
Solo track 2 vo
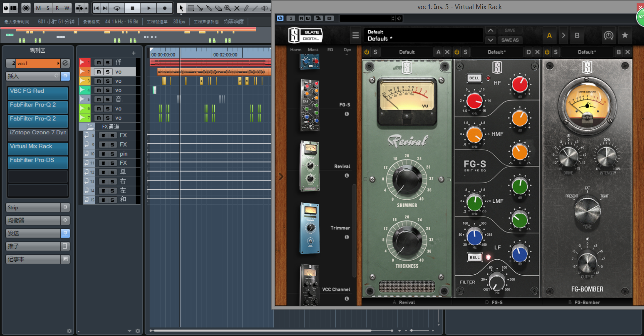tap(107, 72)
